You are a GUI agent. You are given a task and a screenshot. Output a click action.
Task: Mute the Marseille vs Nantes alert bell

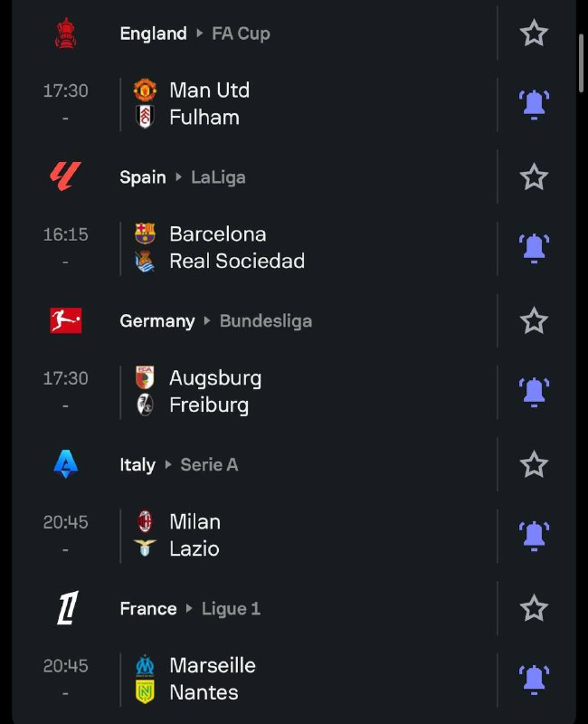point(534,680)
